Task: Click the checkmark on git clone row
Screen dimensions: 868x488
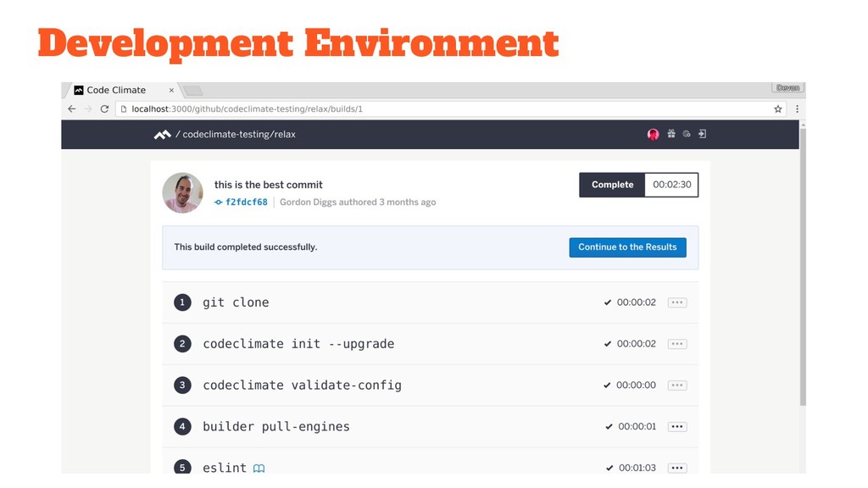Action: point(608,302)
